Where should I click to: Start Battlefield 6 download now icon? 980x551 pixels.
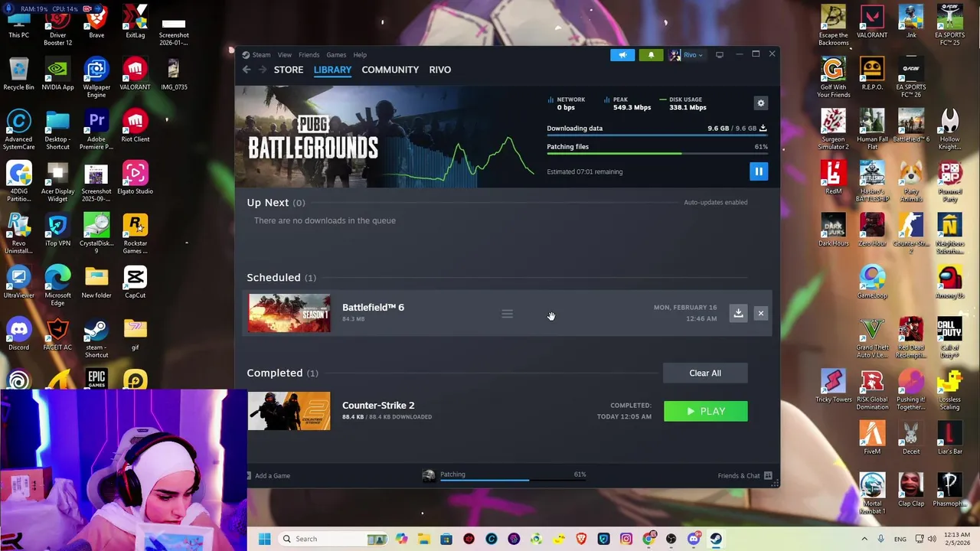pyautogui.click(x=738, y=313)
